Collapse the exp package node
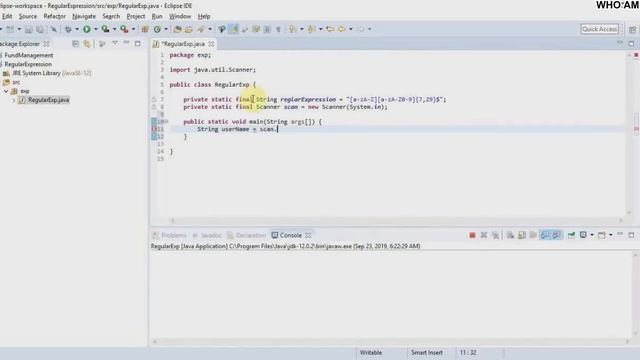The width and height of the screenshot is (640, 360). (x=6, y=91)
